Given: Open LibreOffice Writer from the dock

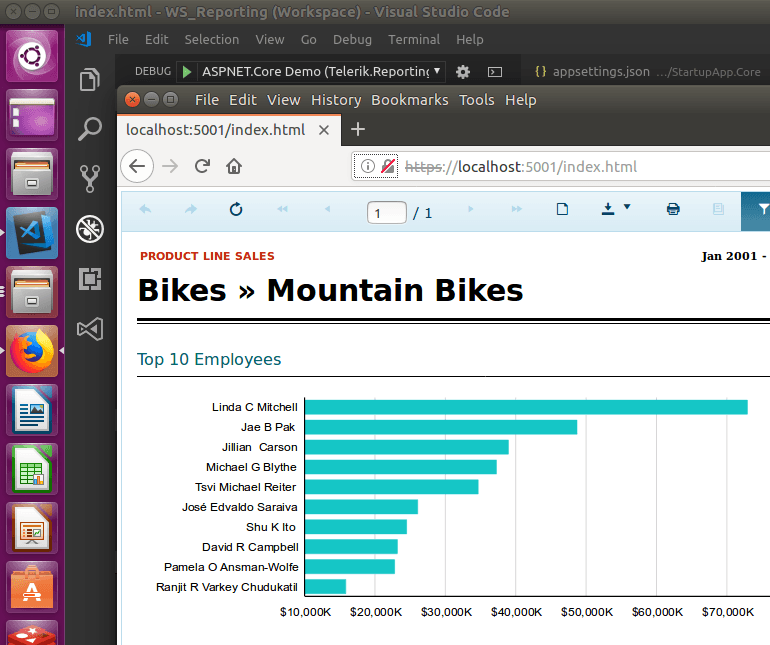Looking at the screenshot, I should [x=32, y=410].
